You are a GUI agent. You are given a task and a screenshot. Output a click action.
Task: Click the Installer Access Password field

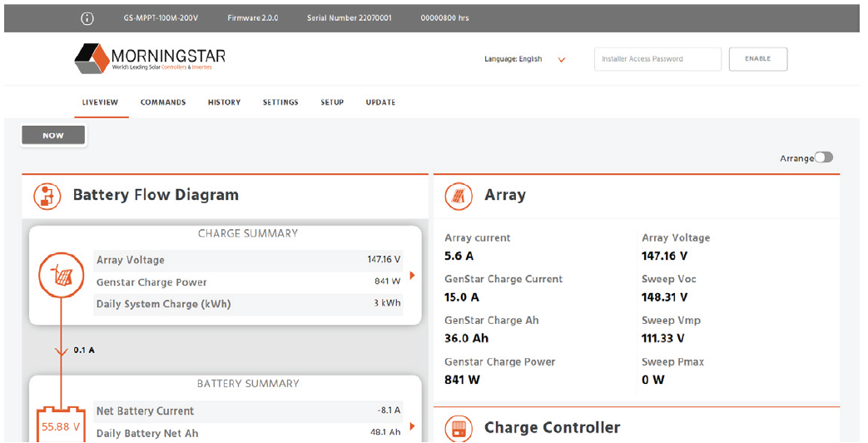tap(657, 59)
